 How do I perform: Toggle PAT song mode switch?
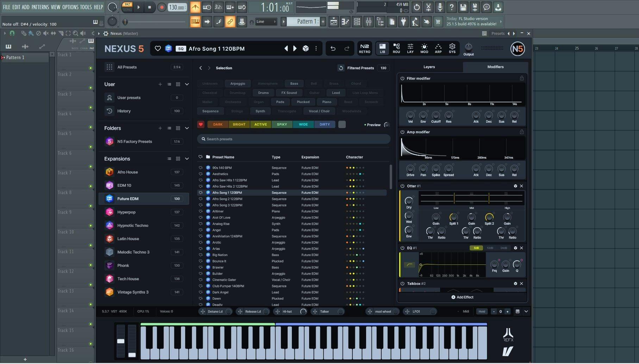click(127, 7)
